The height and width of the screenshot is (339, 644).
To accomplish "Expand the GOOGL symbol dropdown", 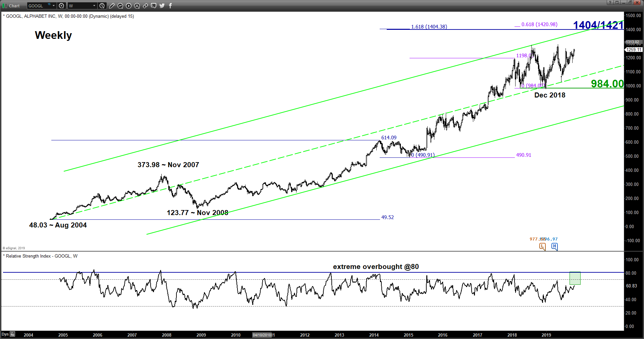I will [x=54, y=6].
